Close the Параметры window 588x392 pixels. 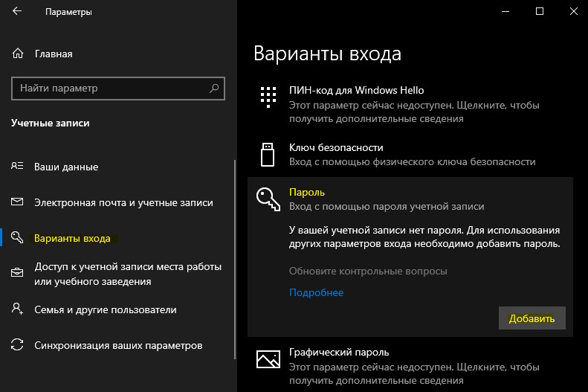pyautogui.click(x=573, y=11)
